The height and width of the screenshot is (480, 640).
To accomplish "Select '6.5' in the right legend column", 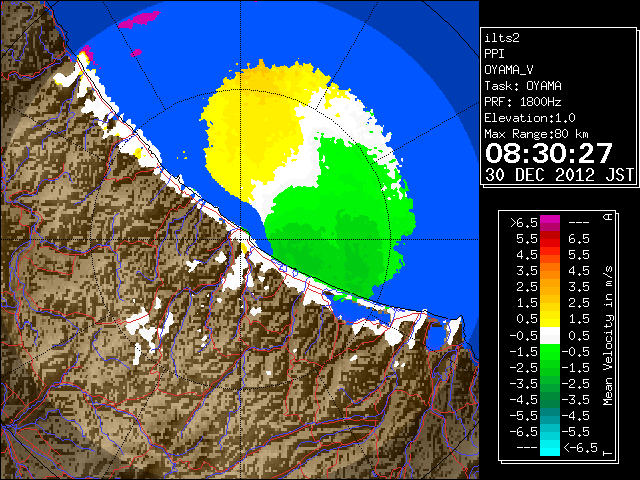I will [579, 239].
